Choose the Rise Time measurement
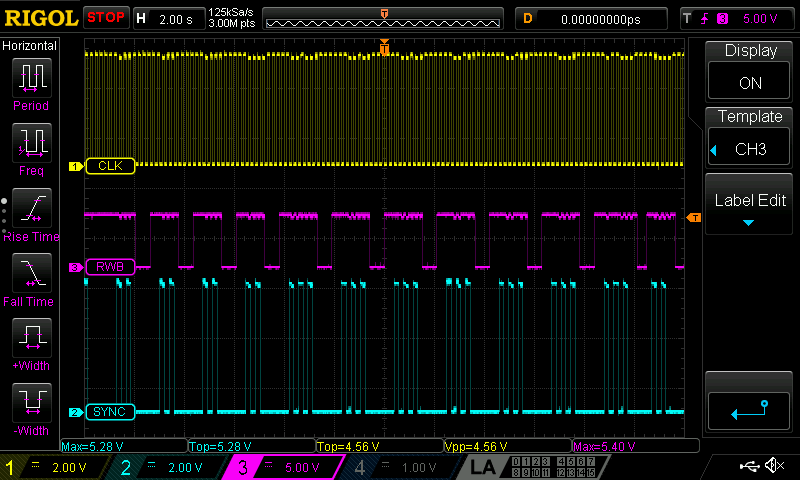Viewport: 800px width, 480px height. pyautogui.click(x=30, y=207)
